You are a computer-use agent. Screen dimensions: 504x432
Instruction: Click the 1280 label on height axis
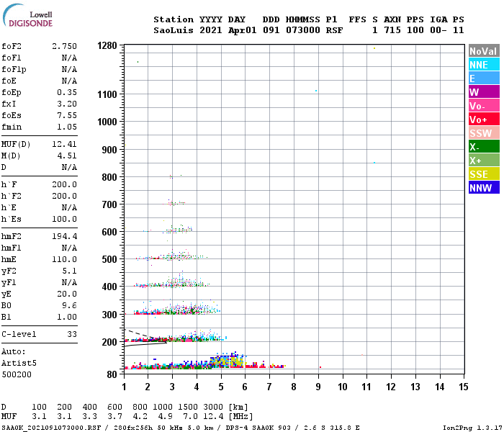coord(107,45)
